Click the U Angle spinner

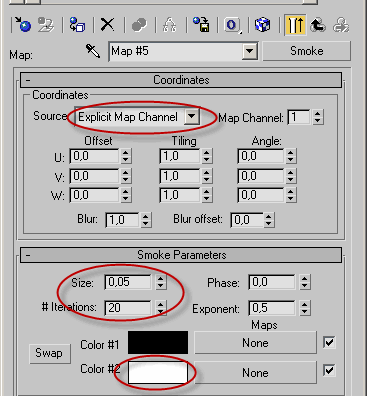(x=291, y=156)
